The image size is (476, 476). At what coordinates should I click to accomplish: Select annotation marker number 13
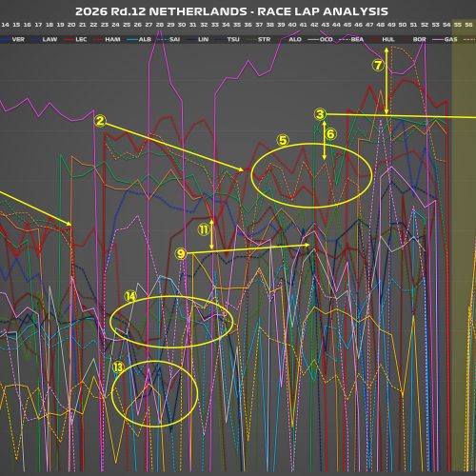[x=118, y=367]
